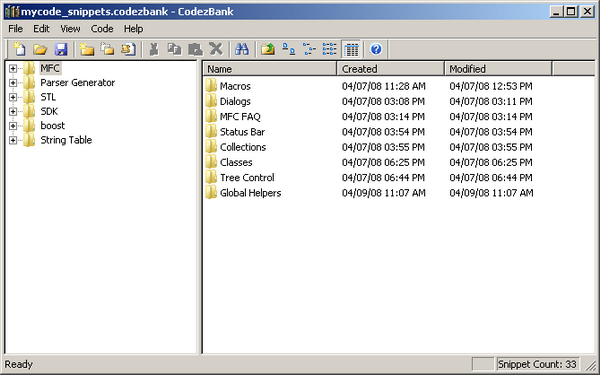This screenshot has width=600, height=375.
Task: Open the File menu
Action: click(16, 29)
